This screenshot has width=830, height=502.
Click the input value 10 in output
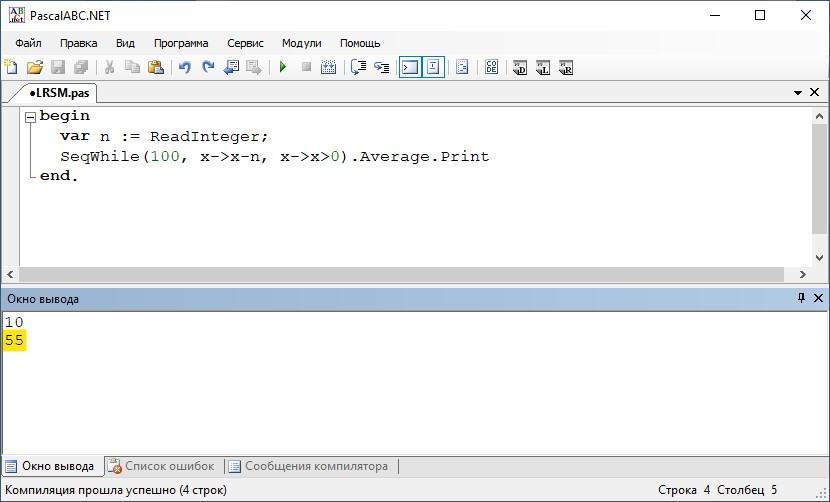click(14, 322)
